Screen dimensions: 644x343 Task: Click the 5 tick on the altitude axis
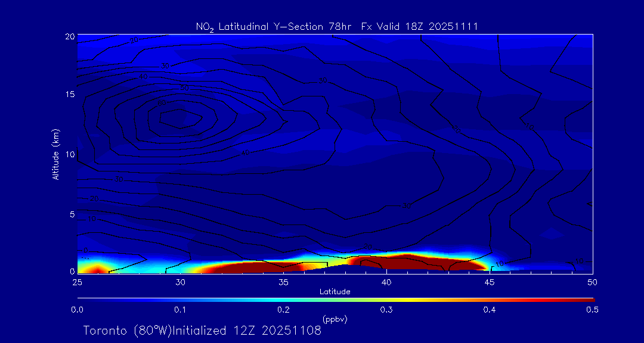click(72, 214)
